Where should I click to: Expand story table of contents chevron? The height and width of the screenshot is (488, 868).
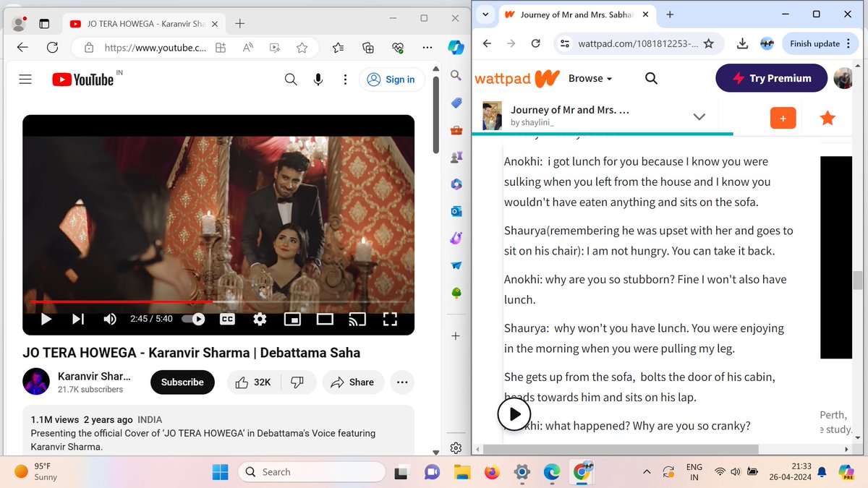(699, 116)
